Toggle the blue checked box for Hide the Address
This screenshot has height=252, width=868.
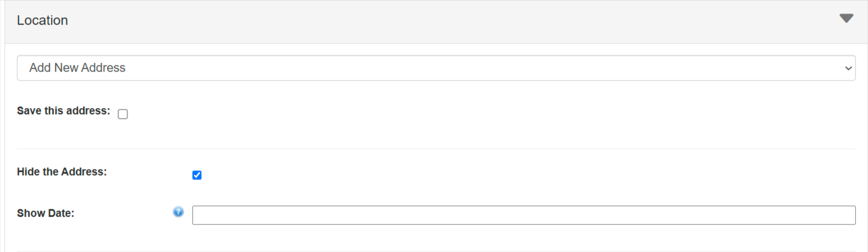197,175
